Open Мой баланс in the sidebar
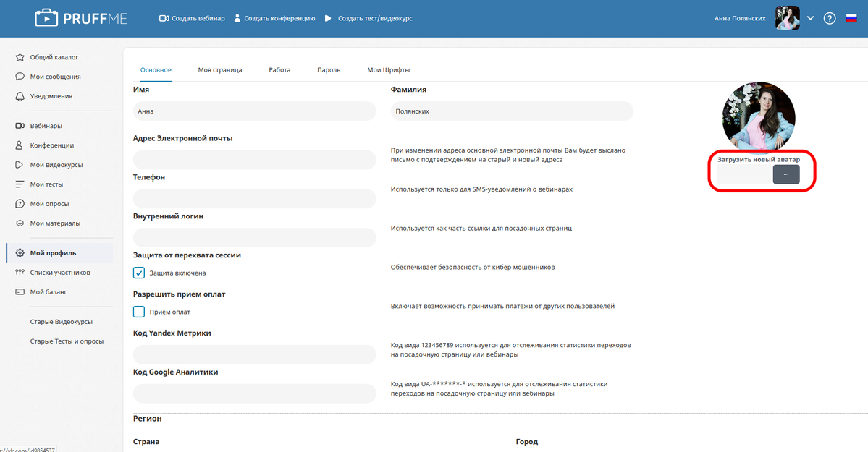Screen dimensions: 868x452 pyautogui.click(x=49, y=291)
